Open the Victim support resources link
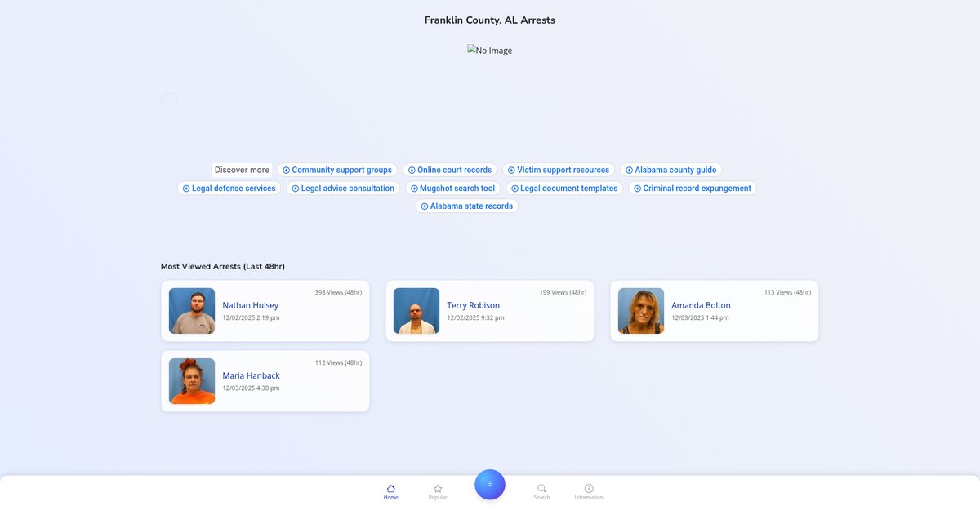 [559, 170]
